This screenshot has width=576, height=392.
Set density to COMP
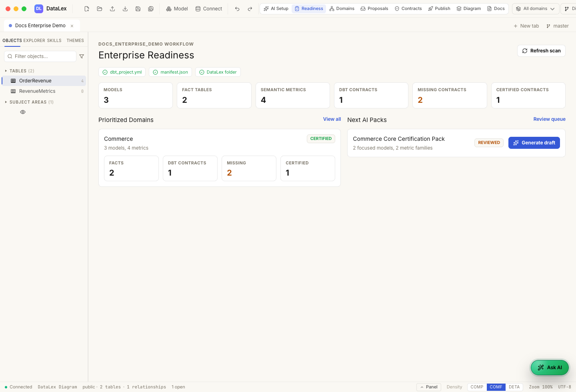tap(477, 387)
